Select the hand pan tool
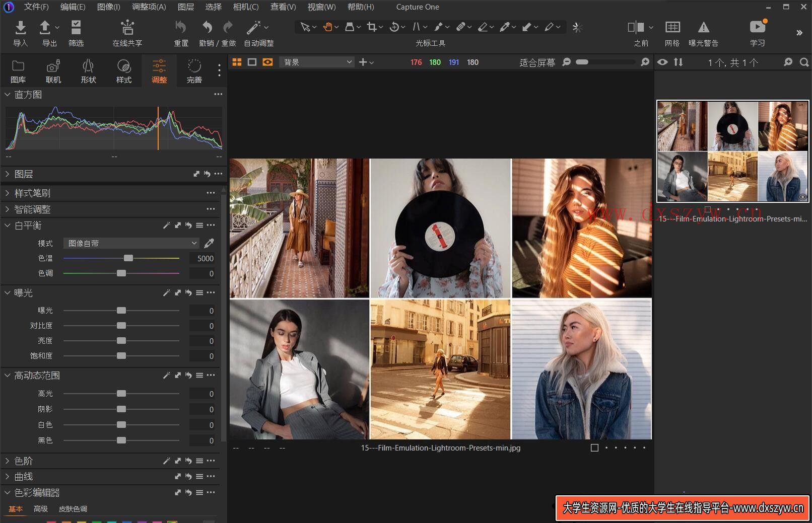Image resolution: width=812 pixels, height=523 pixels. 327,27
